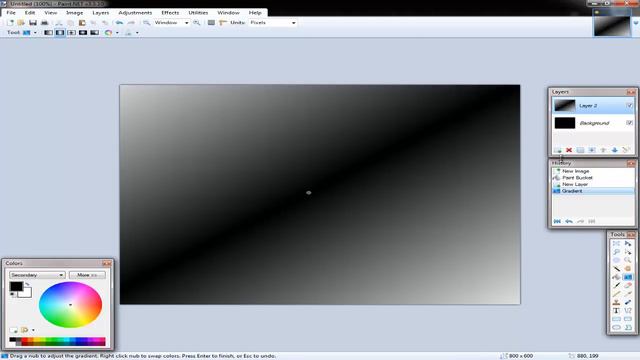Open the Primary/Secondary color selector dropdown
Viewport: 640px width, 360px height.
(x=37, y=275)
